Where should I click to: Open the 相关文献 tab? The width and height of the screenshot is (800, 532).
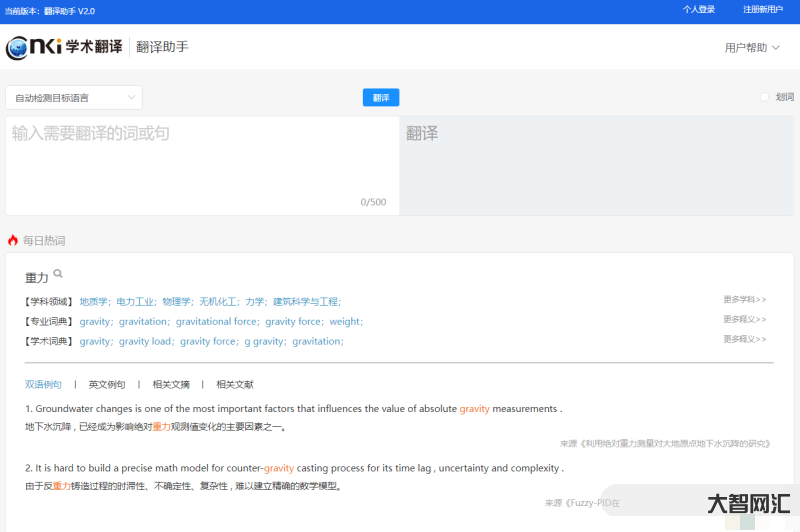click(x=235, y=384)
